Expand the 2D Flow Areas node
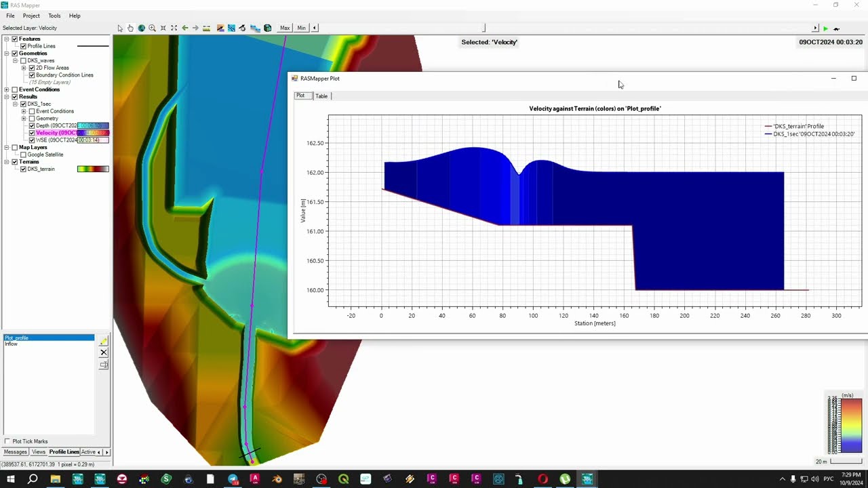 pos(24,68)
